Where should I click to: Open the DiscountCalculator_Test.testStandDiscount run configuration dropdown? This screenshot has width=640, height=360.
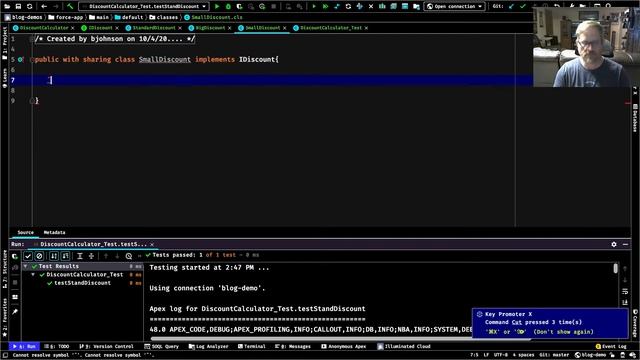(144, 6)
